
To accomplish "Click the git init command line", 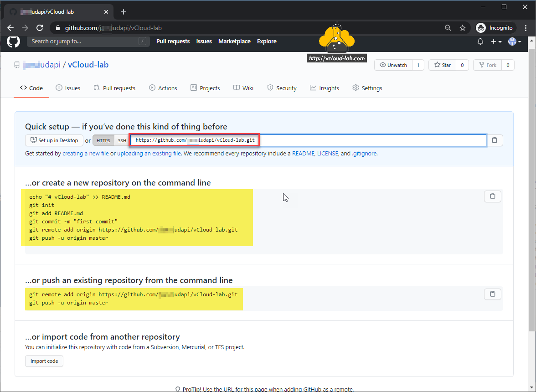I will pos(42,205).
